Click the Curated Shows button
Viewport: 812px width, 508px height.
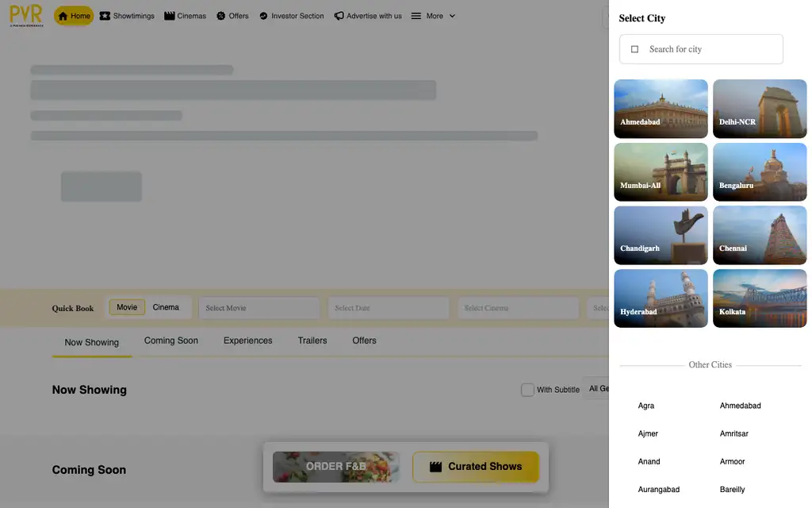(476, 467)
